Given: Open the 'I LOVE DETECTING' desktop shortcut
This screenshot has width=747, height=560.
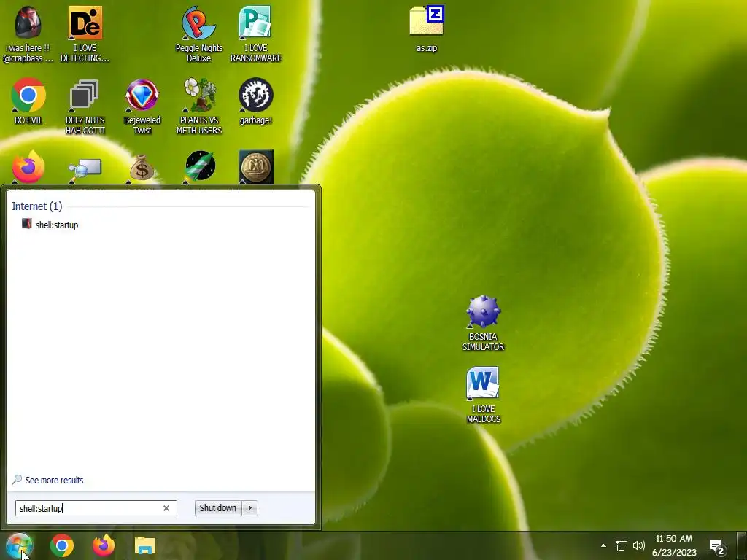Looking at the screenshot, I should click(x=85, y=34).
